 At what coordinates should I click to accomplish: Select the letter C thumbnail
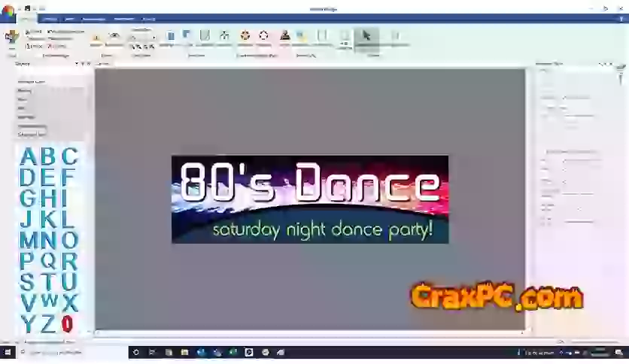(x=70, y=156)
